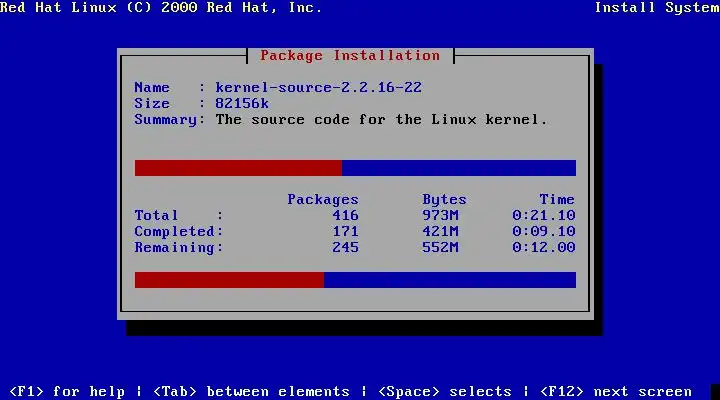Click '<Tab> between elements' hint

[x=251, y=391]
